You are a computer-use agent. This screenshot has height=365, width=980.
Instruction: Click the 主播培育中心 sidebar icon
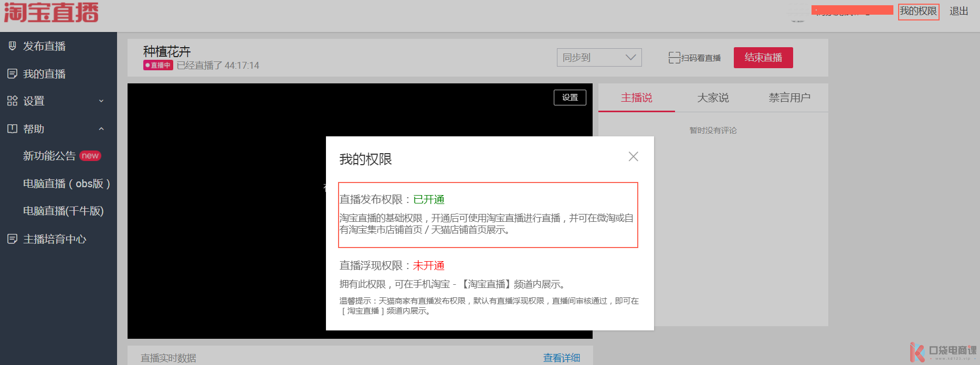click(x=12, y=239)
